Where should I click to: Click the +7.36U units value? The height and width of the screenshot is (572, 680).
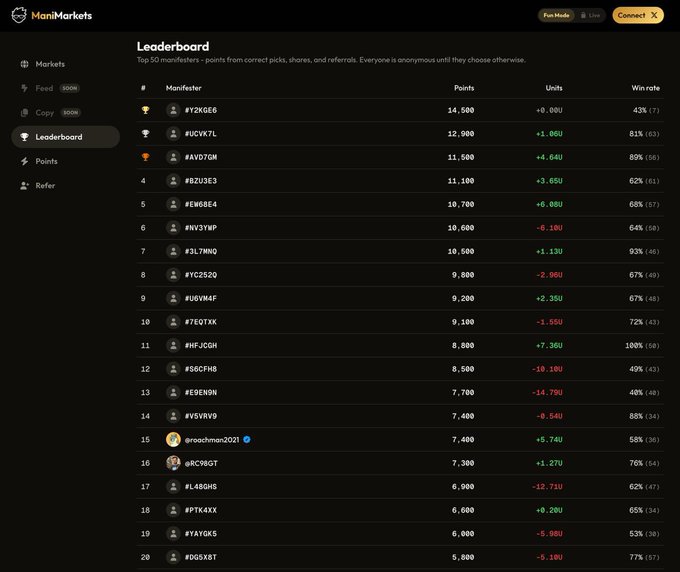[x=549, y=346]
